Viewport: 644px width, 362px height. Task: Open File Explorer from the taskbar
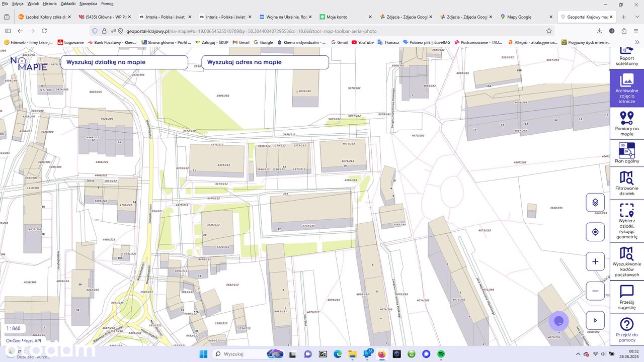352,354
